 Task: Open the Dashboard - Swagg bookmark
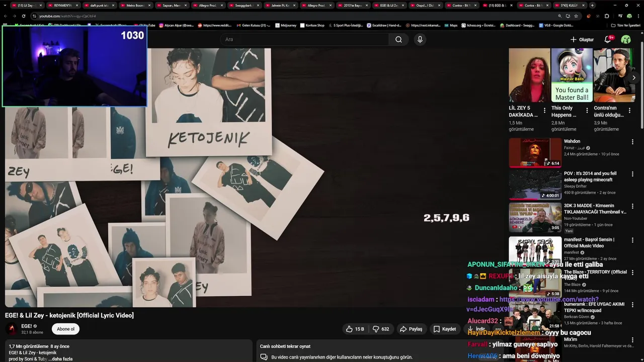coord(517,25)
